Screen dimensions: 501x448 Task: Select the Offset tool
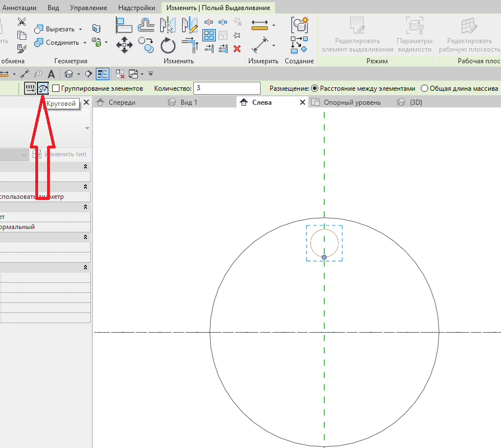(146, 26)
